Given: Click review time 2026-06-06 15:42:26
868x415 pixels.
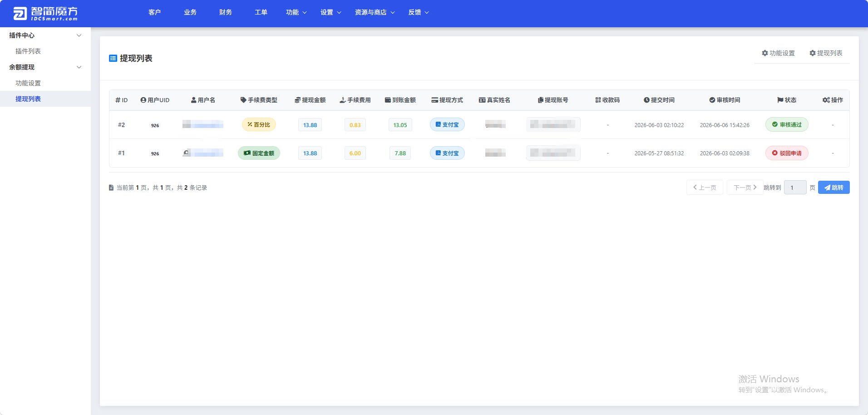Looking at the screenshot, I should tap(725, 125).
